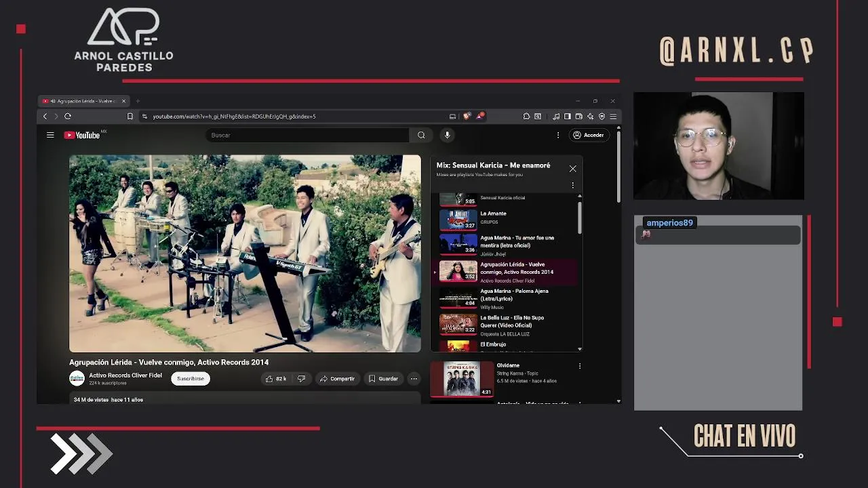The height and width of the screenshot is (488, 868).
Task: Open a new tab with the plus button
Action: pyautogui.click(x=138, y=101)
